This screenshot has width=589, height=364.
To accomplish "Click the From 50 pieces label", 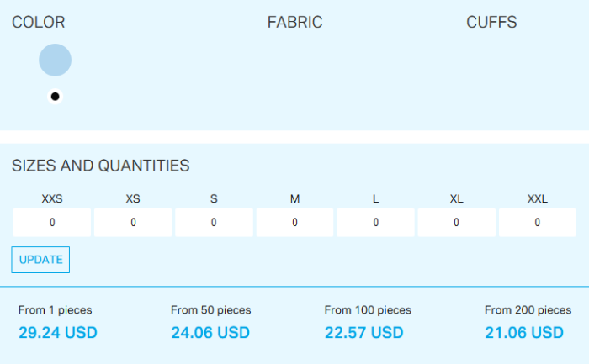I will tap(210, 310).
